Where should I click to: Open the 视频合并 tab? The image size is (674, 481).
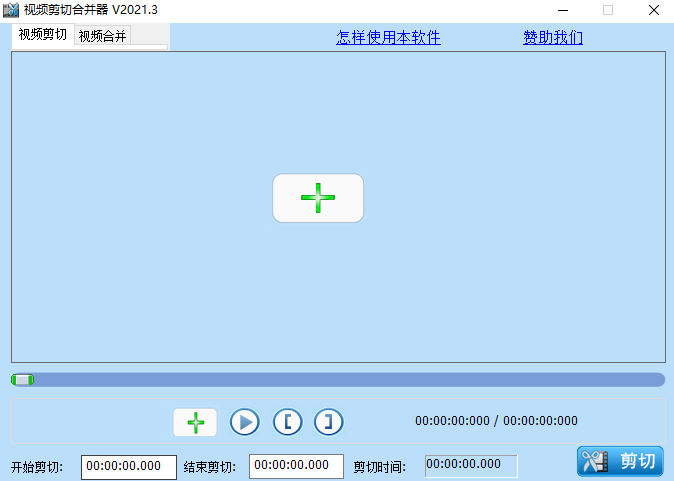coord(103,36)
